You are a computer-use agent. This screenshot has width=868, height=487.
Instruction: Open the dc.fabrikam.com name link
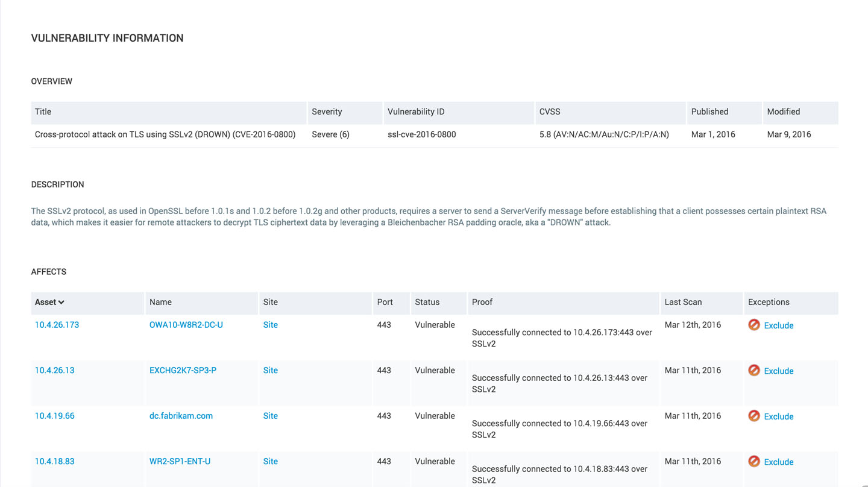pyautogui.click(x=181, y=416)
